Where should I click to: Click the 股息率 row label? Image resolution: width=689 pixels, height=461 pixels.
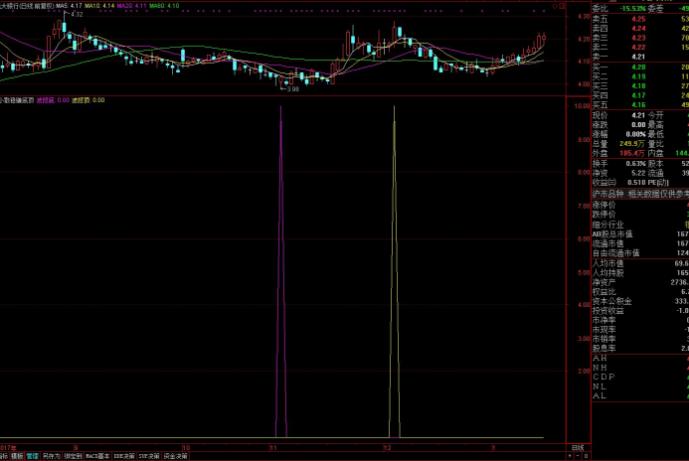[x=604, y=348]
